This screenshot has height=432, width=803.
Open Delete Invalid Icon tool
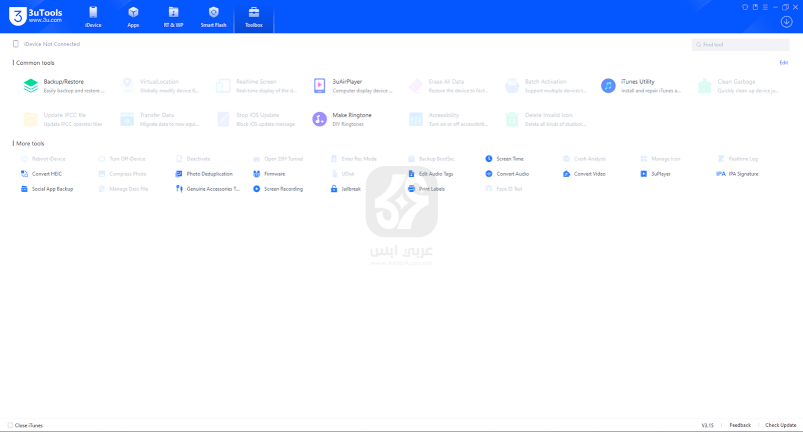(x=545, y=119)
